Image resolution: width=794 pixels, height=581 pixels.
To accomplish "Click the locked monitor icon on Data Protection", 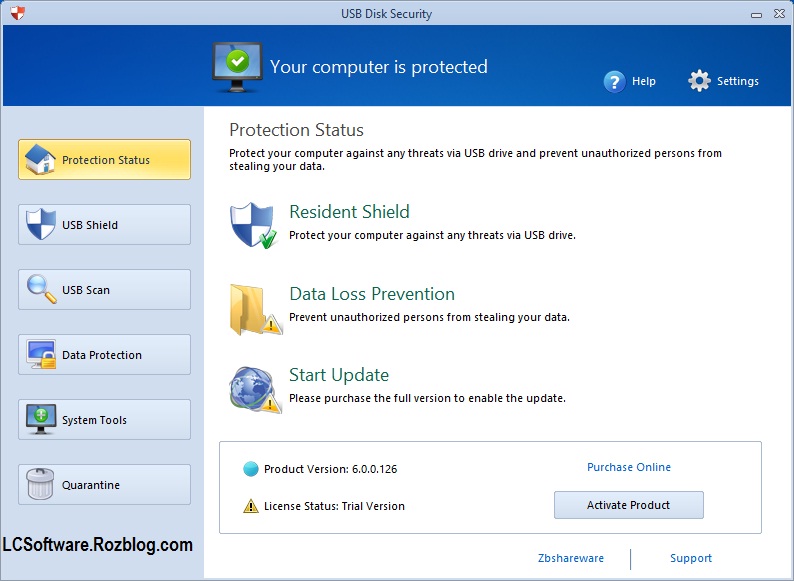I will (x=42, y=355).
